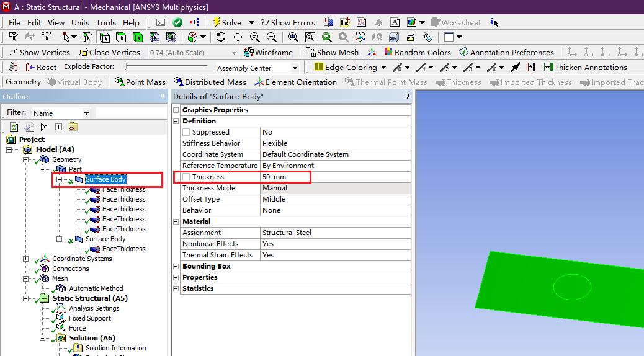Screen dimensions: 644x356
Task: Click the Show Mesh button
Action: click(x=332, y=53)
